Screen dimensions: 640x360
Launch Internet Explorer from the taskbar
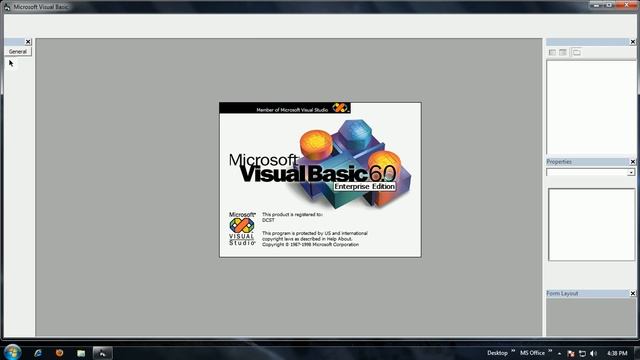[38, 353]
